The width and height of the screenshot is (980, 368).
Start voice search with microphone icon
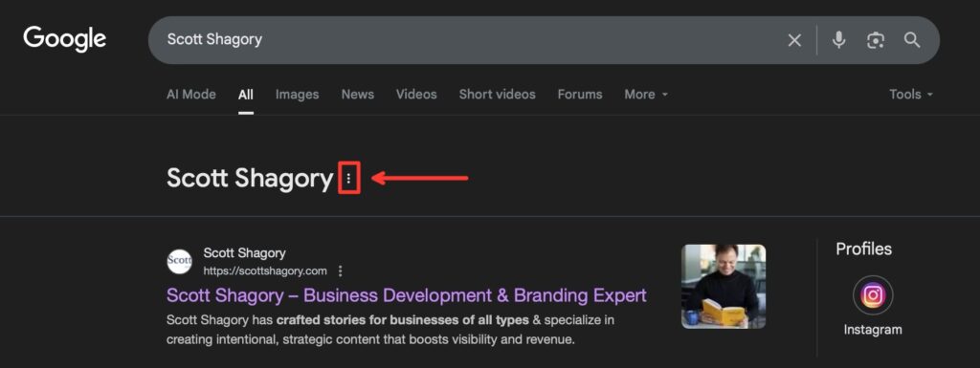(838, 40)
